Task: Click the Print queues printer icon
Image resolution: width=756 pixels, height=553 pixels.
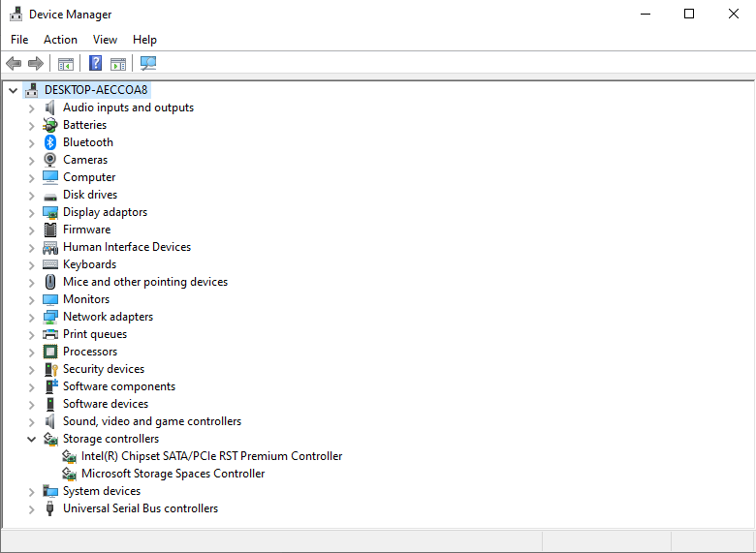Action: [50, 334]
